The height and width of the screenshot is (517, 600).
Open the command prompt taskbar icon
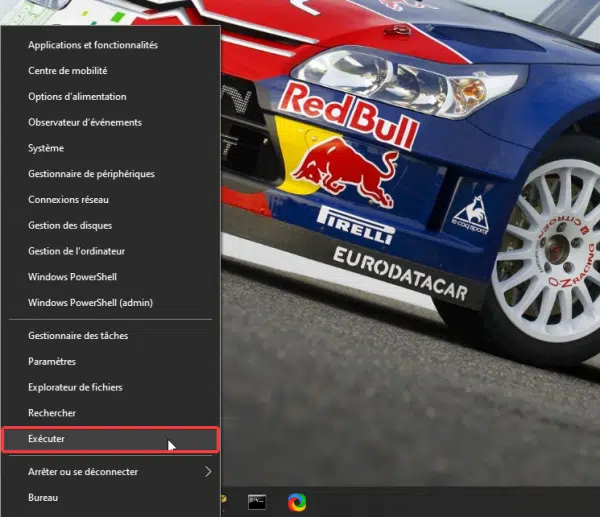(257, 502)
